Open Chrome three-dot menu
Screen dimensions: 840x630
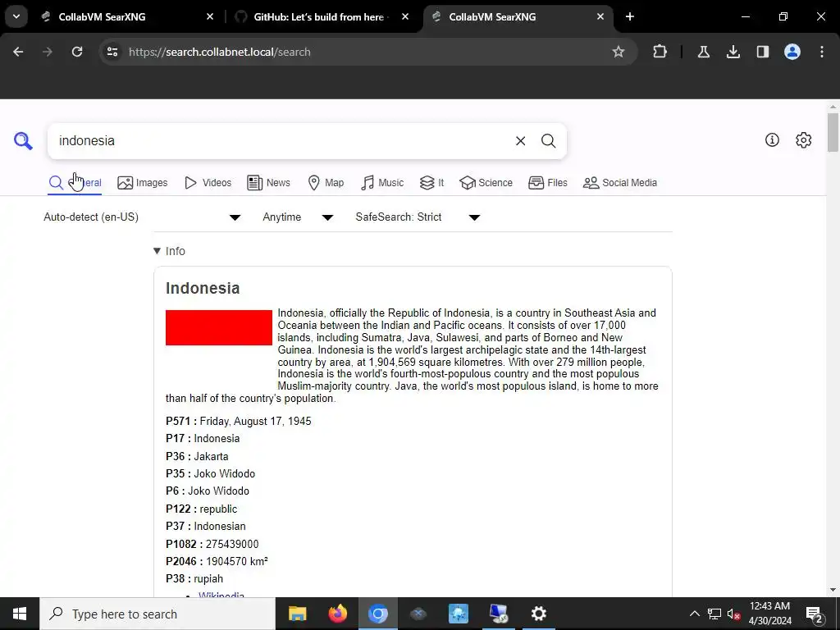(x=822, y=52)
